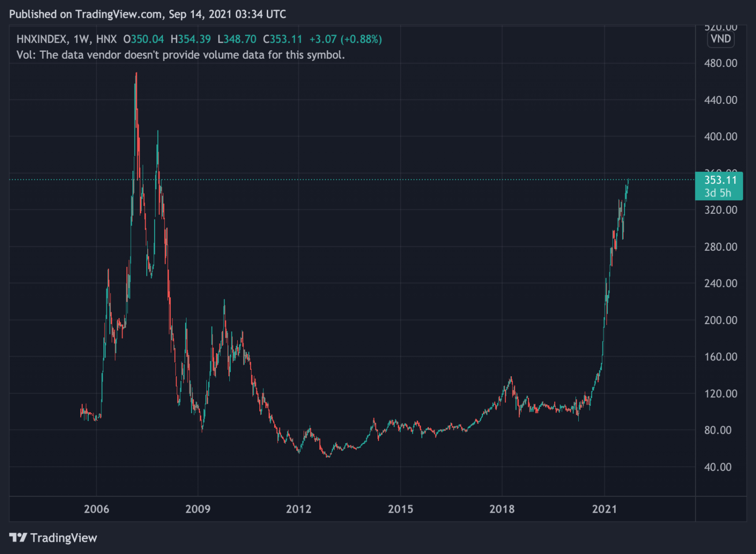Click the 480.00 price scale label
The image size is (756, 554).
tap(721, 63)
